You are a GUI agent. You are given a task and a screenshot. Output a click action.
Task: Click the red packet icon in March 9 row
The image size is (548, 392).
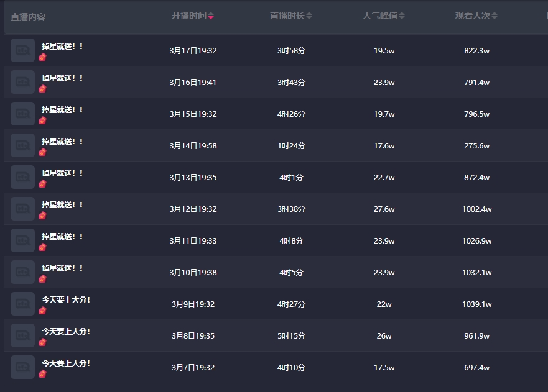[x=42, y=311]
